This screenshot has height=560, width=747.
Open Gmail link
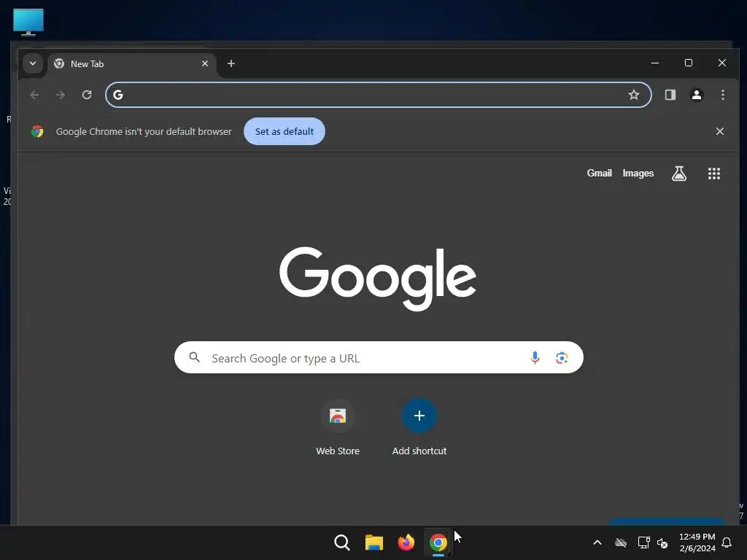tap(600, 174)
